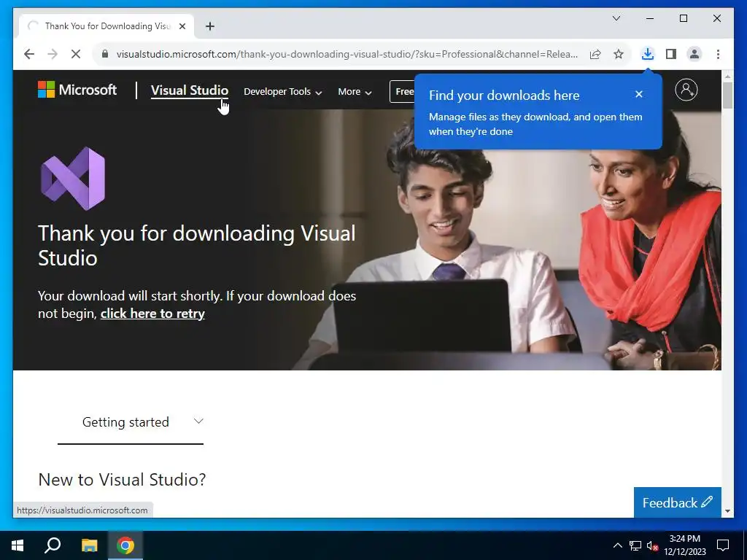Screen dimensions: 747x560
Task: Click the address bar URL
Action: [x=347, y=54]
